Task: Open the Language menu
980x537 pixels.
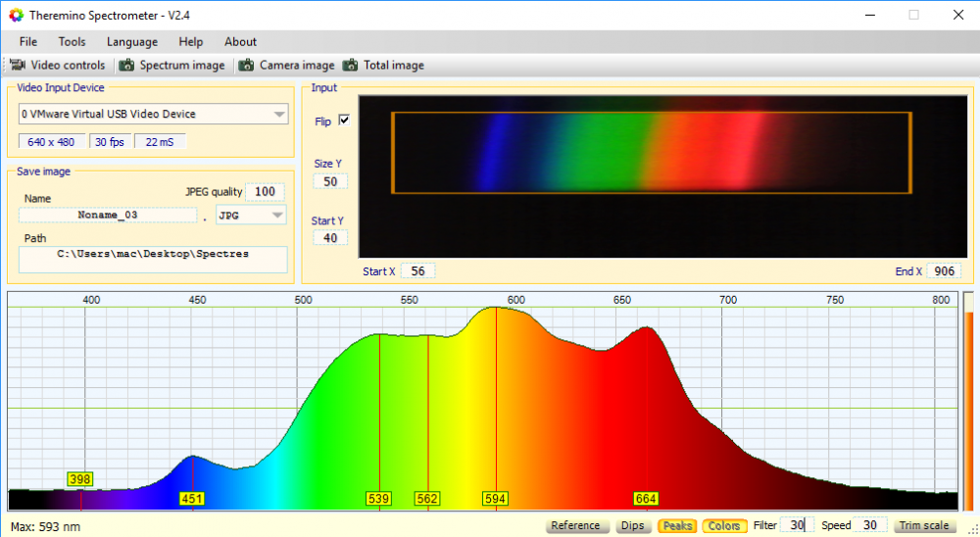Action: coord(132,42)
